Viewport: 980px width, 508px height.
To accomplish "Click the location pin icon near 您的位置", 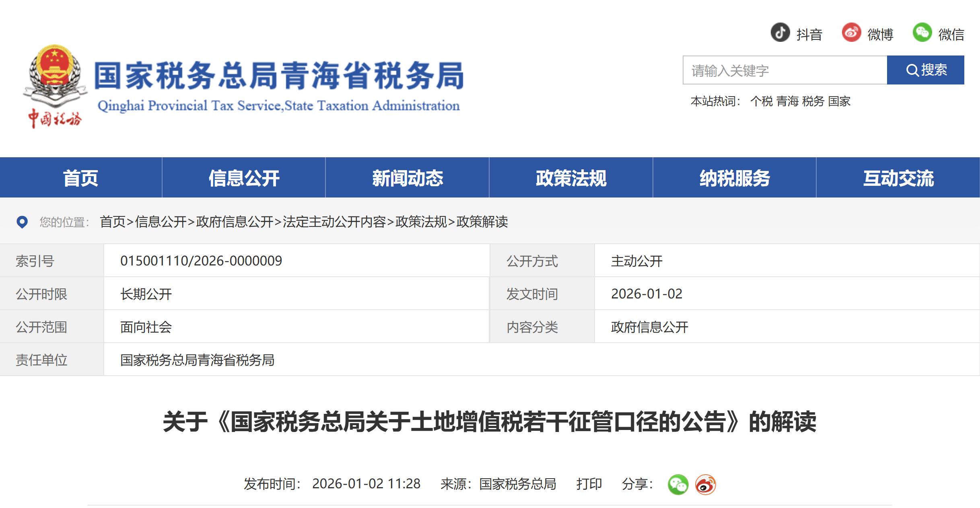I will (x=22, y=222).
